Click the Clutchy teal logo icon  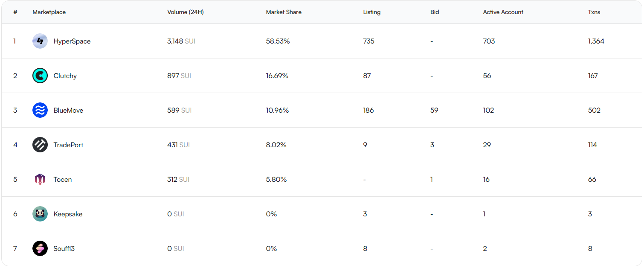point(40,76)
